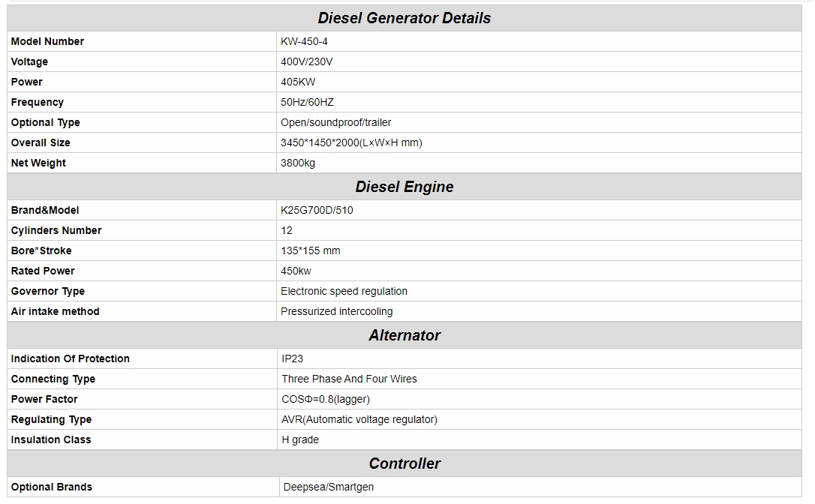The image size is (815, 504).
Task: Click the Alternator section header
Action: (404, 335)
